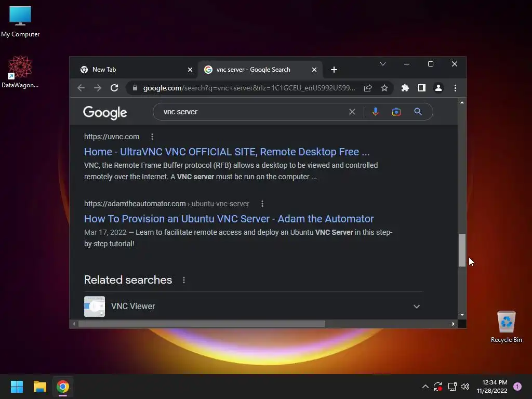This screenshot has width=532, height=399.
Task: Clear the search box with the X
Action: point(352,112)
